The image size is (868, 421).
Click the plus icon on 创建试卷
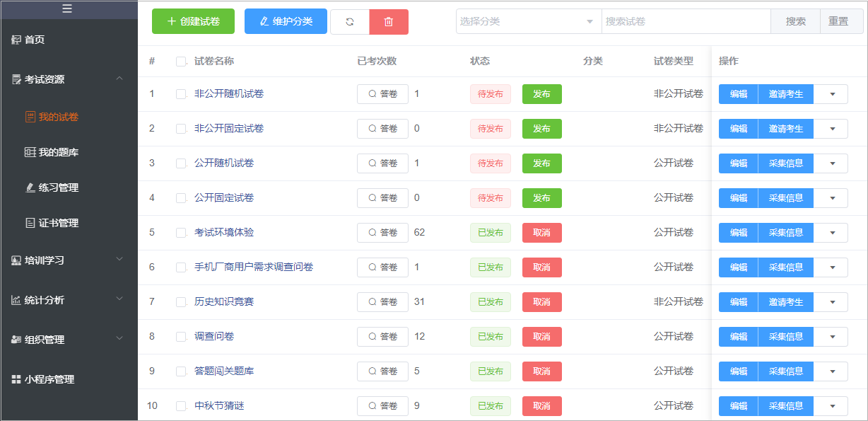[x=172, y=21]
